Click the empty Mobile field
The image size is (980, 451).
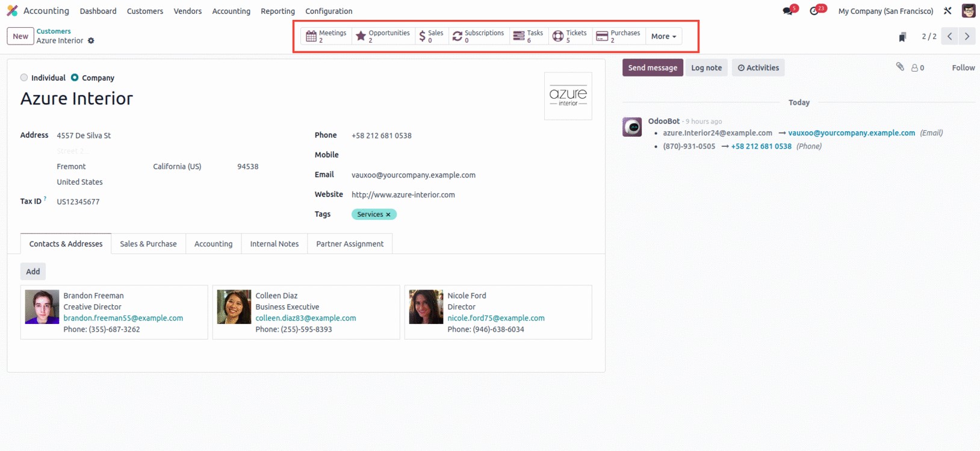(x=471, y=155)
